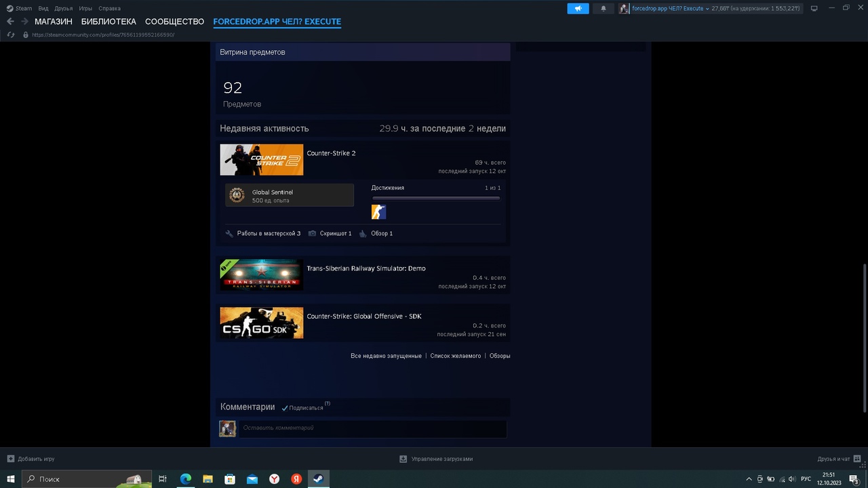The image size is (868, 488).
Task: Open the Trans-Siberian Railway Simulator banner
Action: [261, 274]
